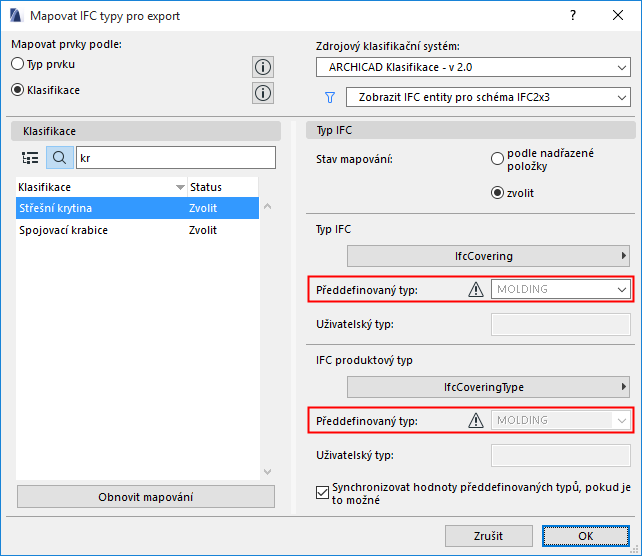The image size is (642, 556).
Task: Select the Typ prvku radio button
Action: coord(18,64)
